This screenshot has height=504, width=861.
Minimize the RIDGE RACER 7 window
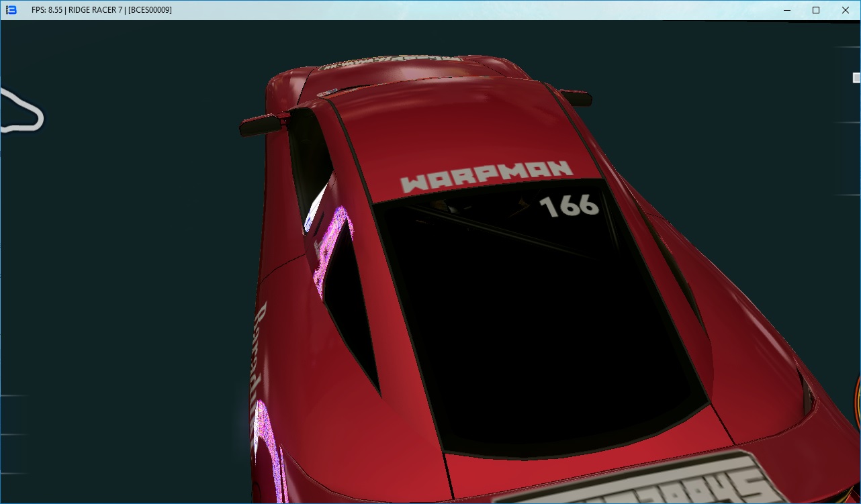coord(786,10)
